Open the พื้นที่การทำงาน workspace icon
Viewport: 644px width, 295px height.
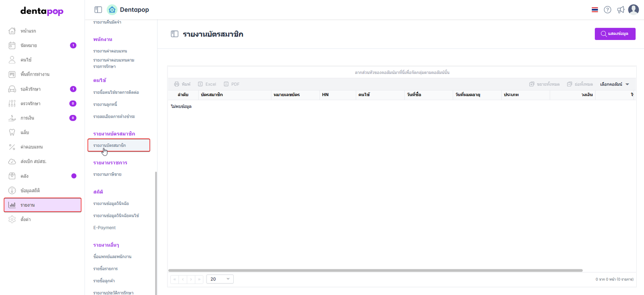click(x=12, y=74)
